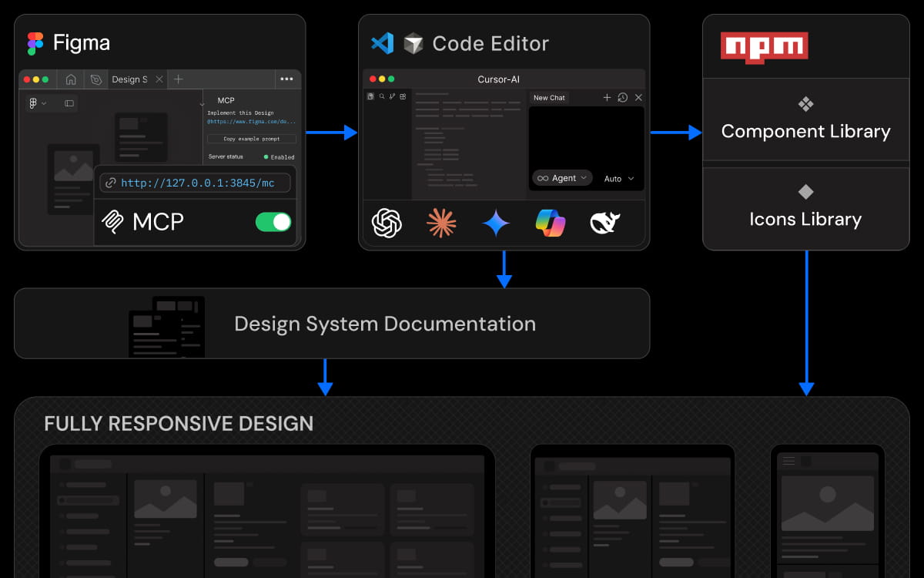Select the New Chat tab in Cursor
Screen dimensions: 924x578
(x=549, y=98)
